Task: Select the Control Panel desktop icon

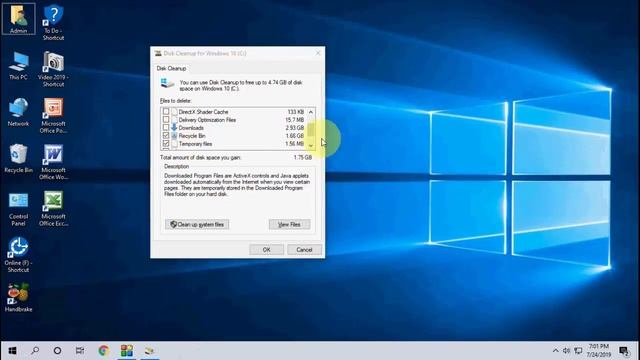Action: 18,209
